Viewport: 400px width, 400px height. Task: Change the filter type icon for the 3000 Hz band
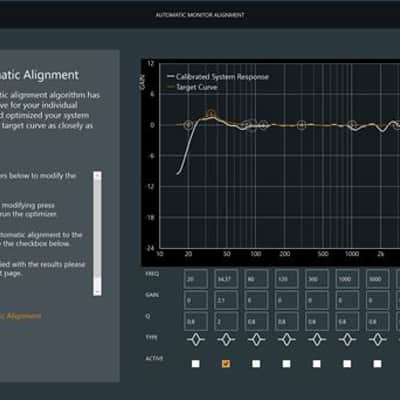coord(377,340)
